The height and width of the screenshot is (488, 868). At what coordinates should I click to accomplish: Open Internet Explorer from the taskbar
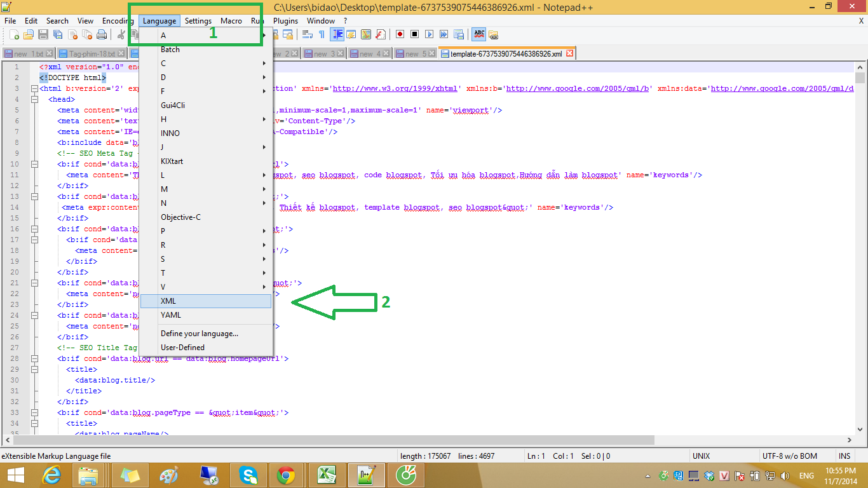(x=52, y=475)
